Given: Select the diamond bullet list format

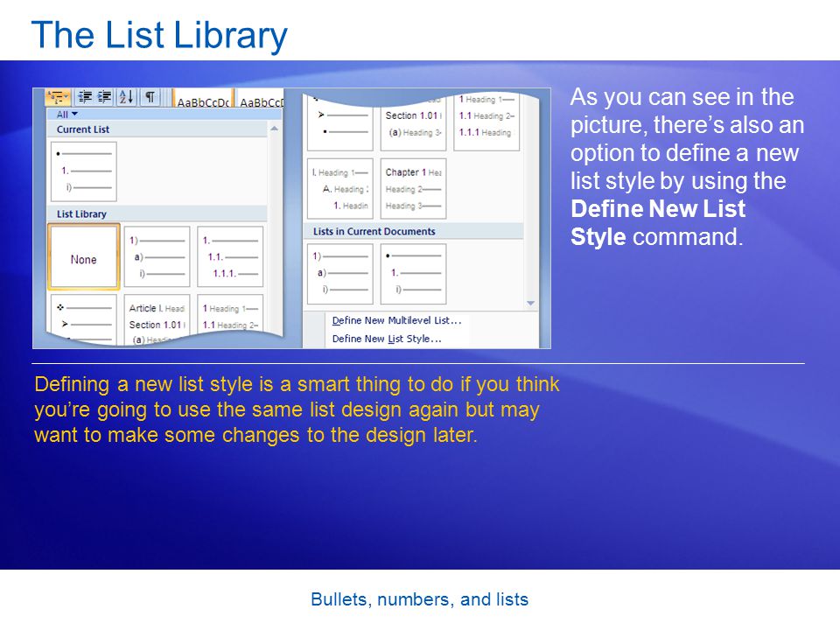Looking at the screenshot, I should pos(84,318).
